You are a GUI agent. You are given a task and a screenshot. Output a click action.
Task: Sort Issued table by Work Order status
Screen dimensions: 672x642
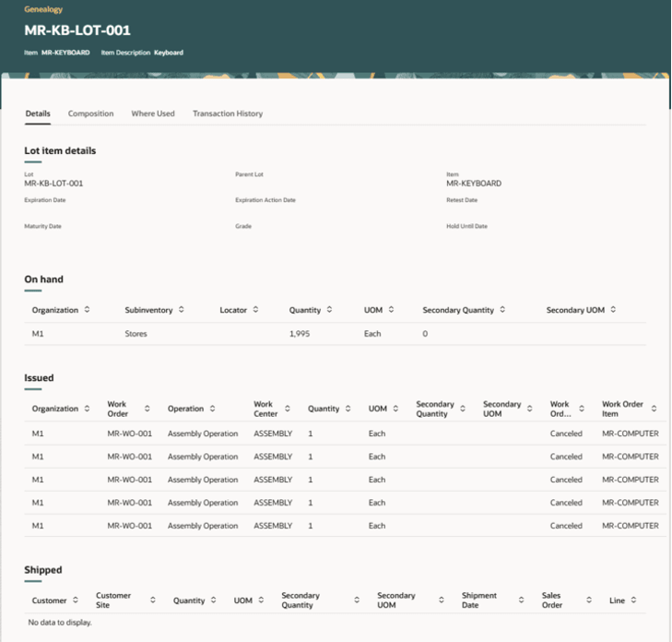[582, 409]
